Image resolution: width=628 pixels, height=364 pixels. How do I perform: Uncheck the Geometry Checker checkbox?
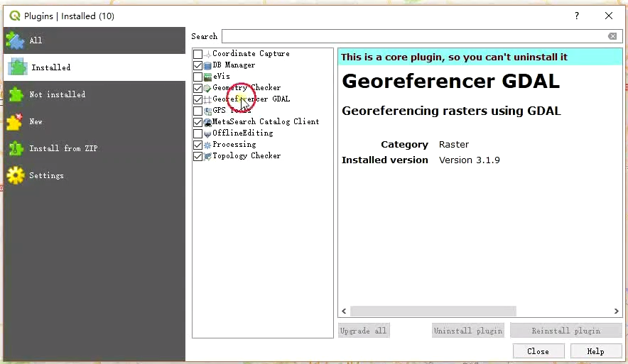click(x=198, y=88)
